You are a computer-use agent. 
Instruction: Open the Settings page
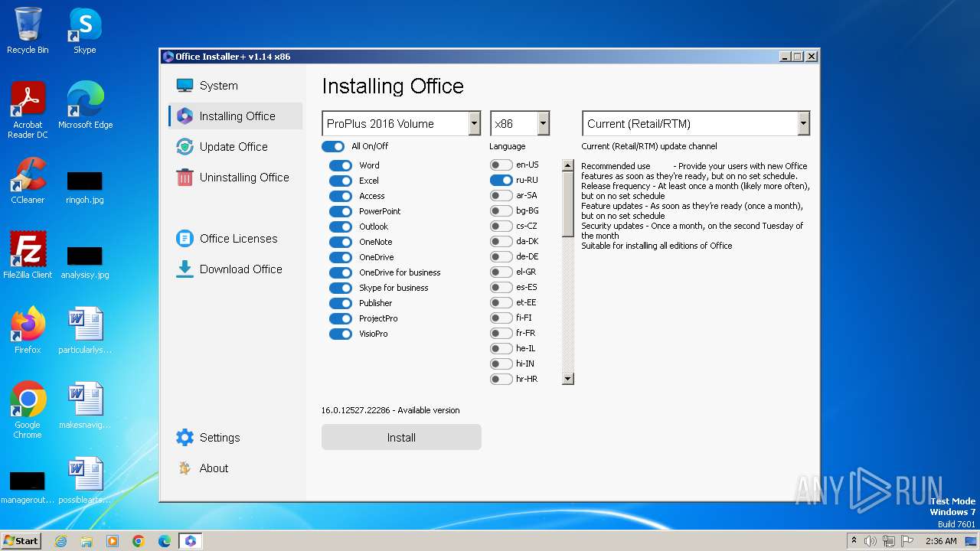[236, 438]
